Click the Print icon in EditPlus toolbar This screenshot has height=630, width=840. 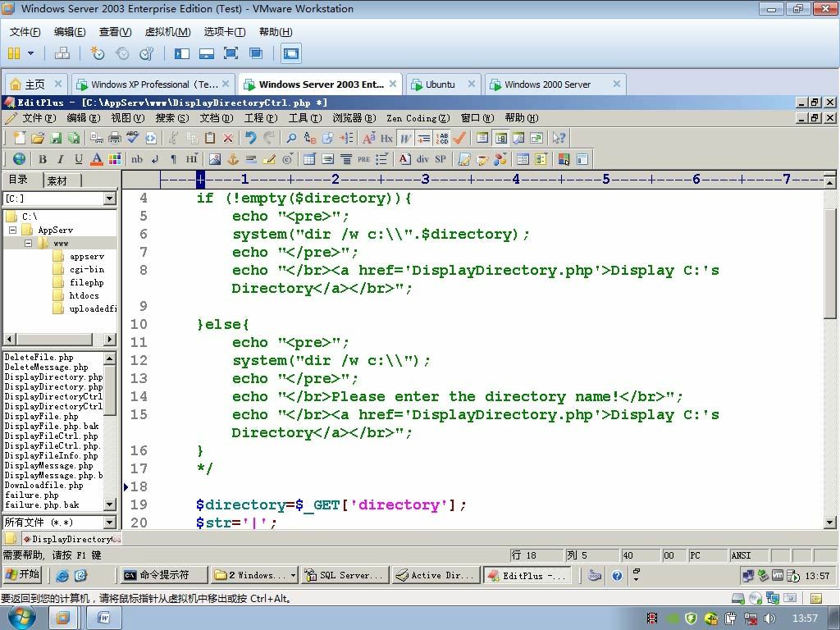pos(115,138)
